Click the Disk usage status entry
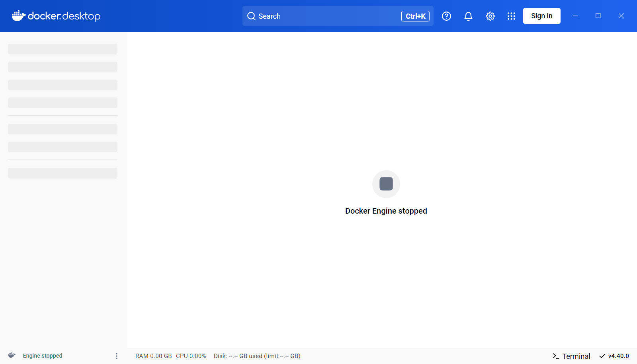637x364 pixels. click(257, 356)
